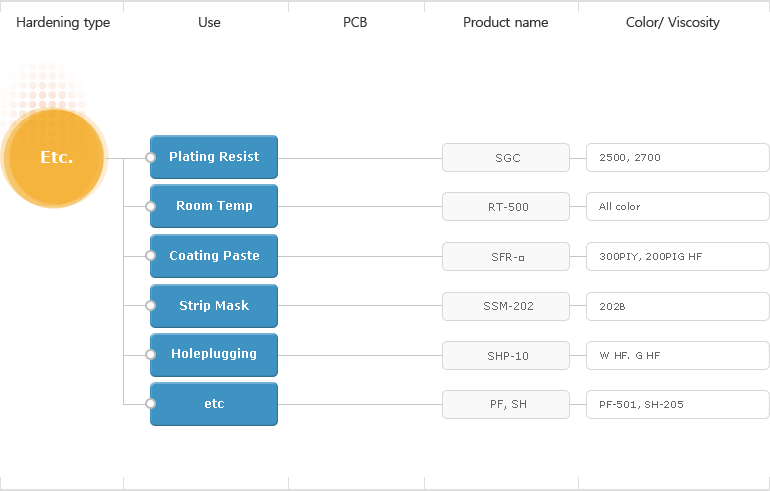The width and height of the screenshot is (770, 491).
Task: Click product name SSM-202
Action: pos(506,306)
